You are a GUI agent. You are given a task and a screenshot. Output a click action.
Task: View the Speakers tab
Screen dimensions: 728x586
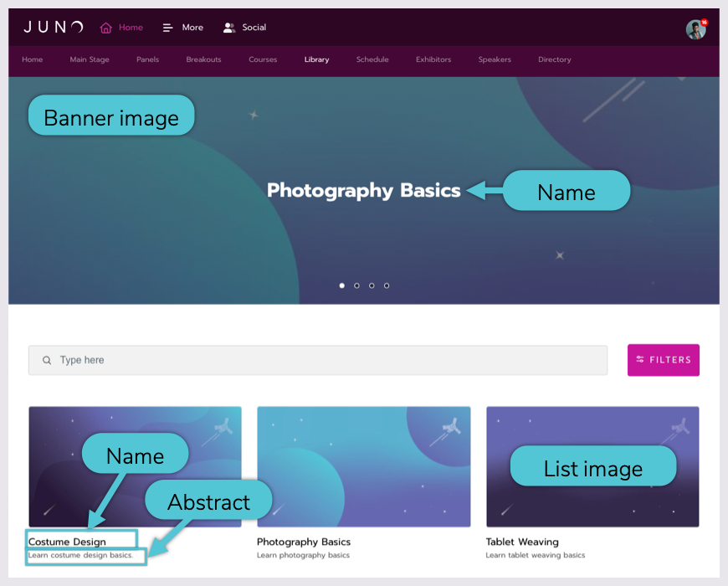495,59
